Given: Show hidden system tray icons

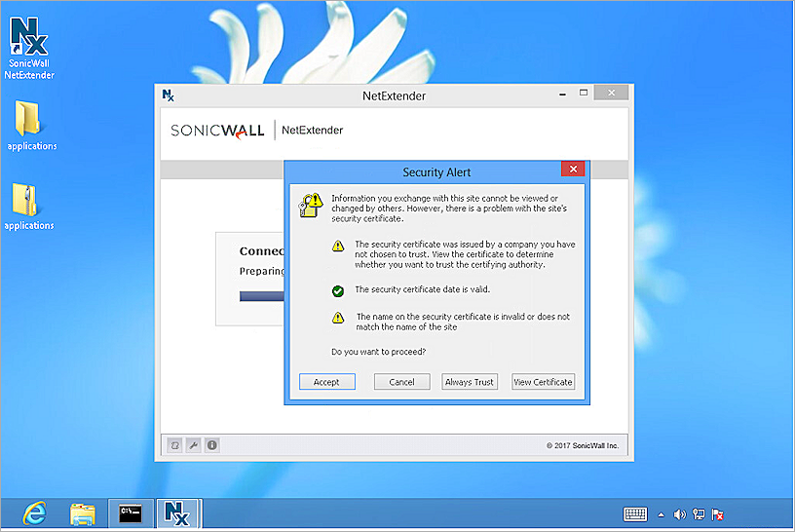Looking at the screenshot, I should click(x=661, y=514).
